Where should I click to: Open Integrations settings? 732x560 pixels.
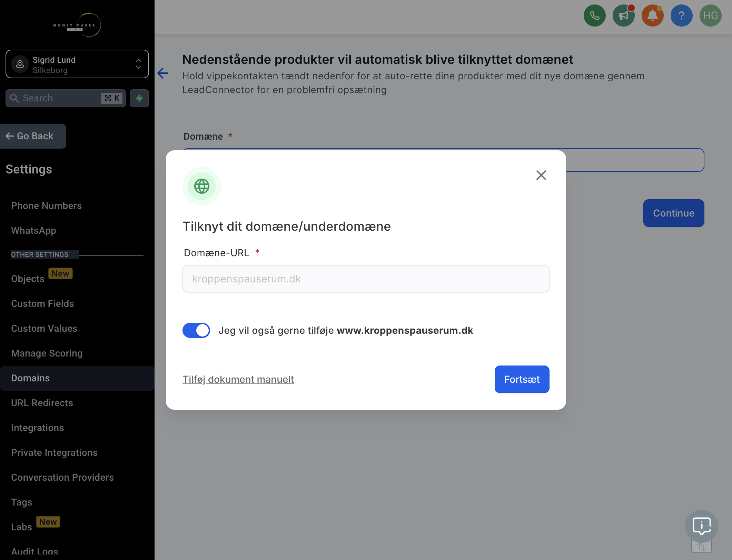(38, 428)
